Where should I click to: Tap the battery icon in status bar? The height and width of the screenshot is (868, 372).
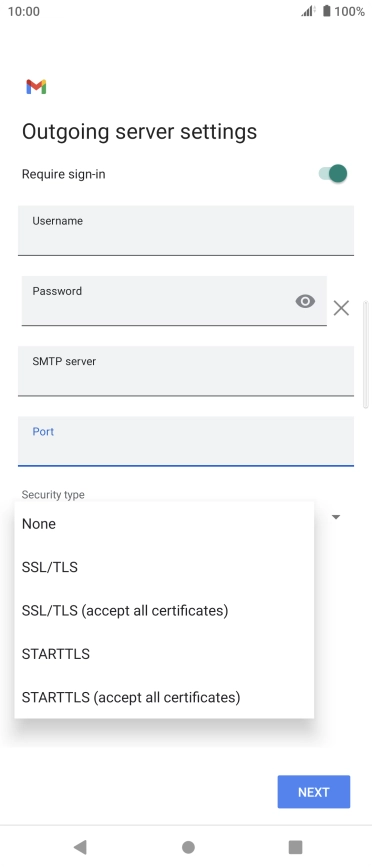327,11
